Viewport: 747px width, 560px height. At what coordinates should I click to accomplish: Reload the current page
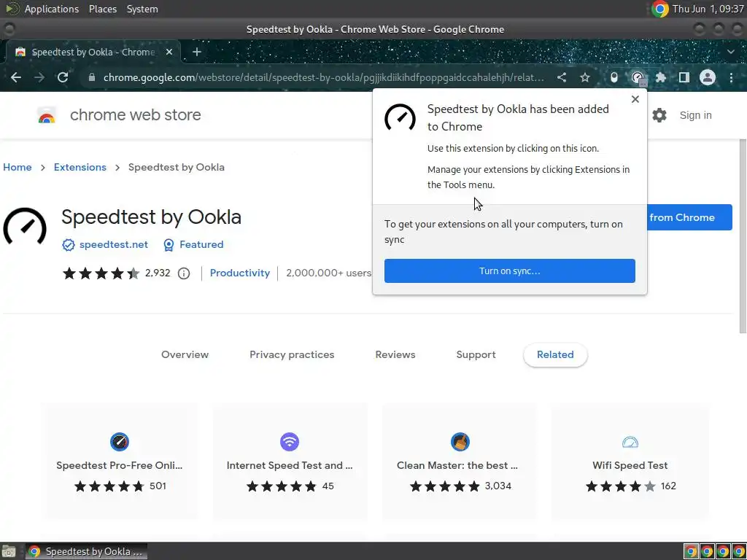pyautogui.click(x=63, y=77)
